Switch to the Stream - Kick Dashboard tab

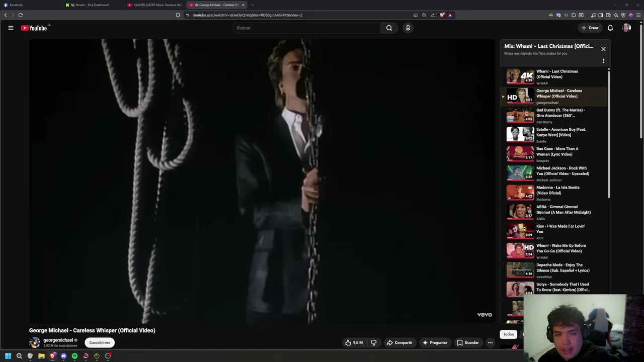93,5
